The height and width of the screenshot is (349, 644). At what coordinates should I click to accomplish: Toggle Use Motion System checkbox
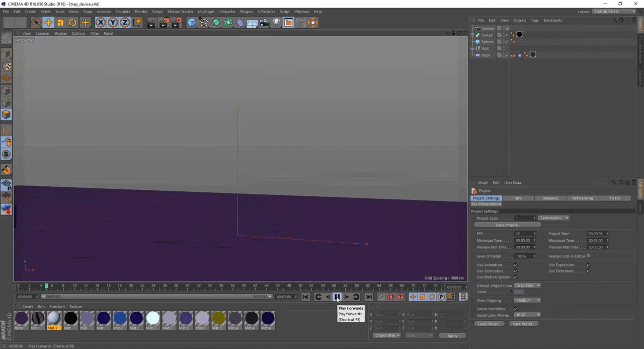pos(516,277)
